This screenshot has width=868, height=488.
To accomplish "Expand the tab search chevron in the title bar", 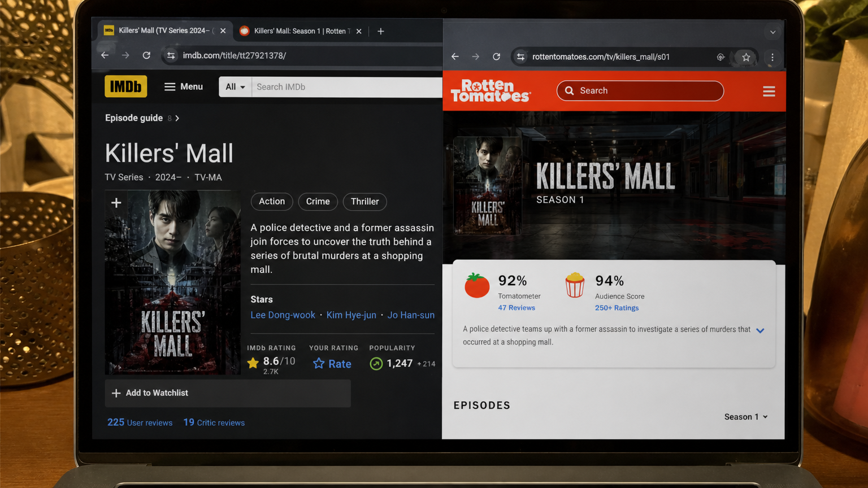I will [x=773, y=32].
